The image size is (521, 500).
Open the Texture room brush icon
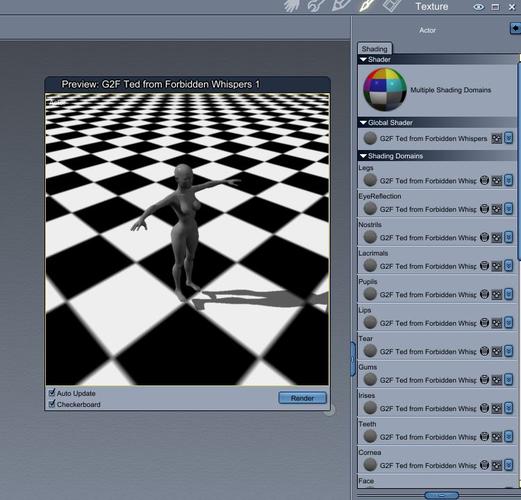[x=366, y=6]
